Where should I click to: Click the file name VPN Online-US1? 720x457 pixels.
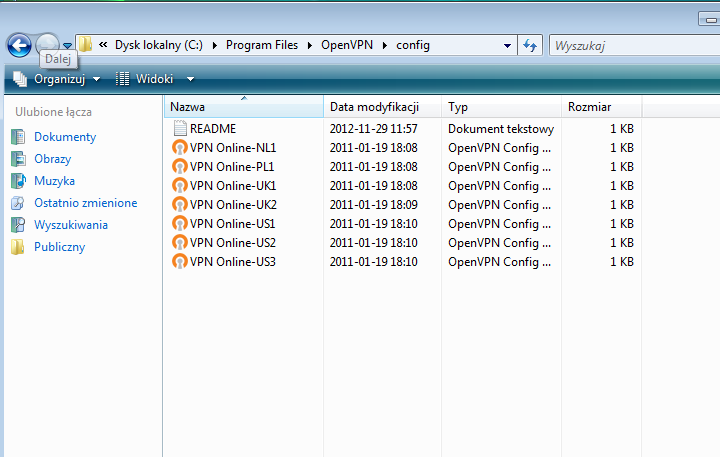pyautogui.click(x=232, y=224)
